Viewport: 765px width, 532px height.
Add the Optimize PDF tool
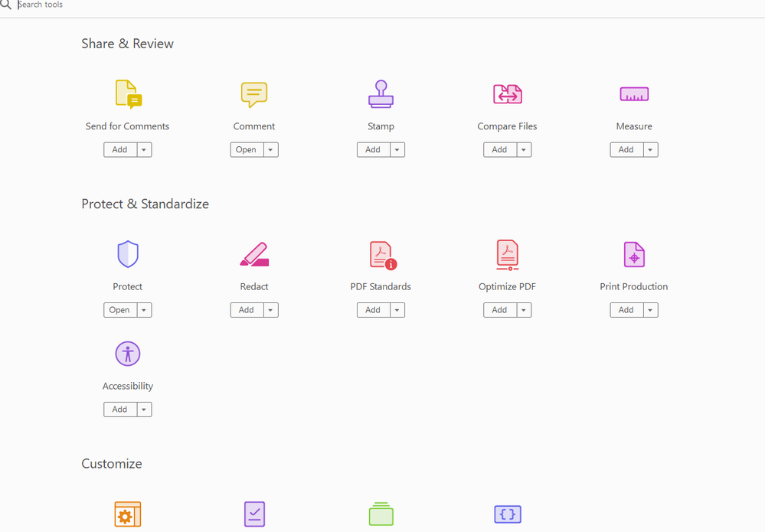pos(499,310)
